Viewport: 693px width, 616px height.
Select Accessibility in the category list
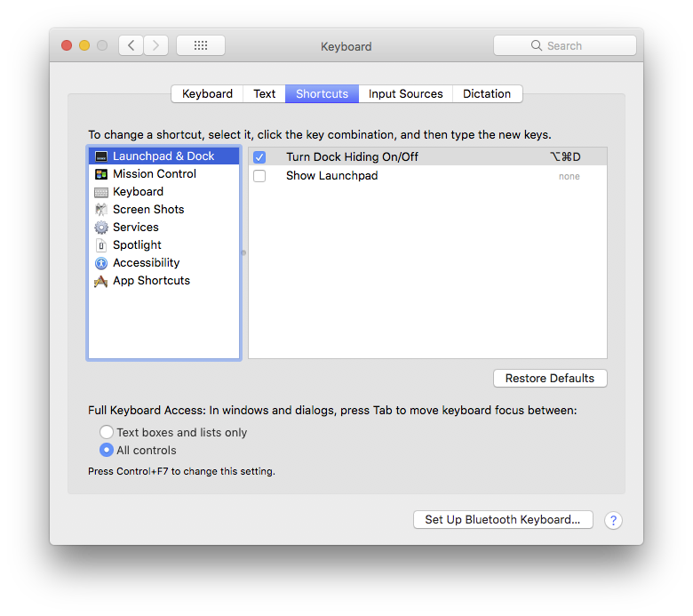(164, 263)
